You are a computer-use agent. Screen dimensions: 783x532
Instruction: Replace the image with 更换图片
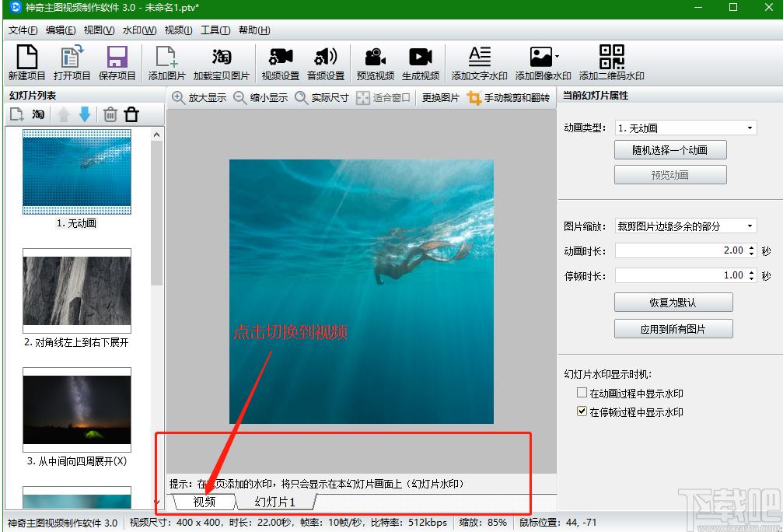click(x=440, y=97)
